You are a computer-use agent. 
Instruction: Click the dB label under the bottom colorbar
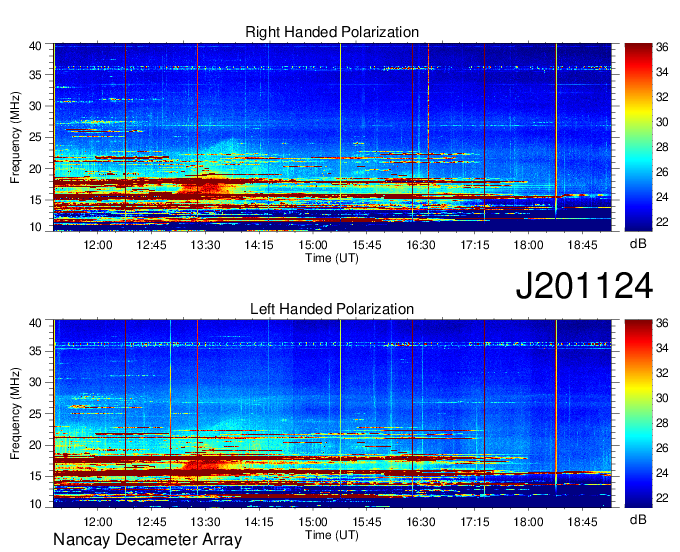(638, 519)
